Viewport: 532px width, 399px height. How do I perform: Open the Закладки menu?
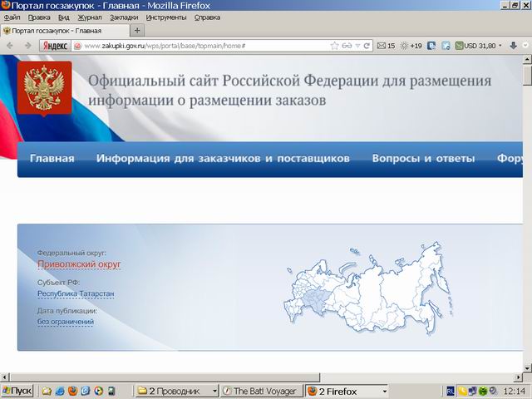(x=124, y=17)
